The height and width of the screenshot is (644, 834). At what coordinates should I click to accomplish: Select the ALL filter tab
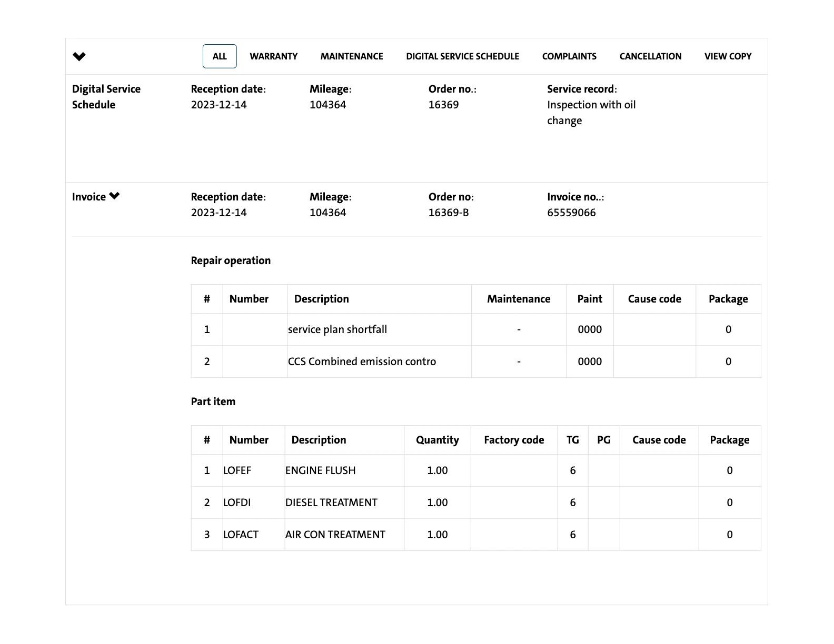(x=220, y=56)
